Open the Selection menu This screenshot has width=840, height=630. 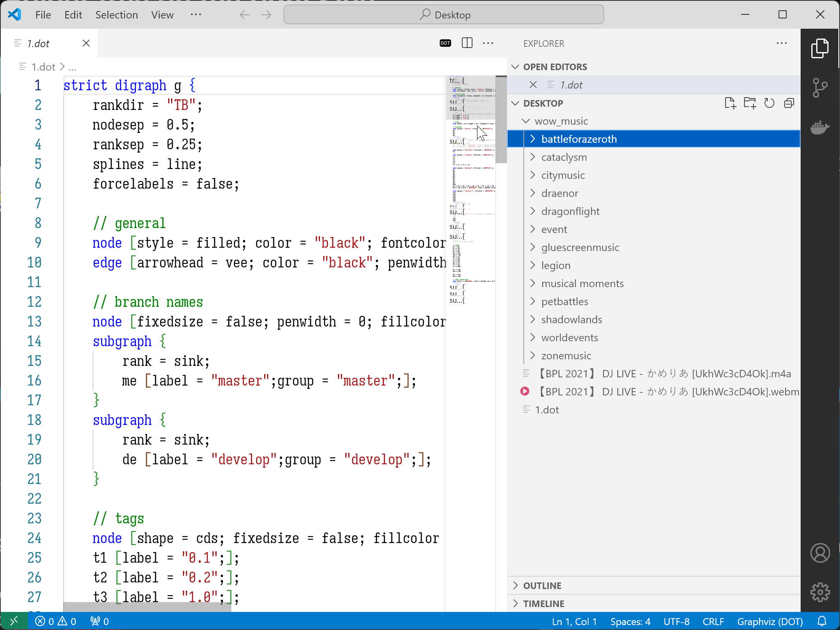click(116, 15)
